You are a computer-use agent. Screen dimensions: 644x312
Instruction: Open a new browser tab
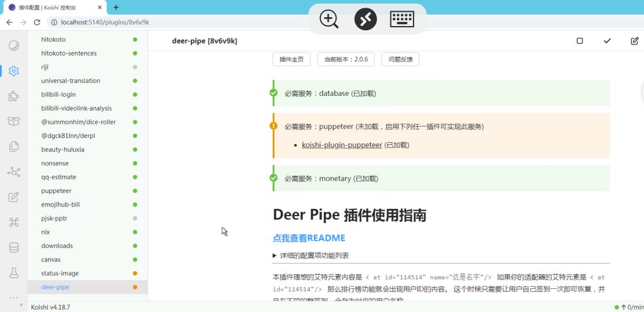click(116, 7)
